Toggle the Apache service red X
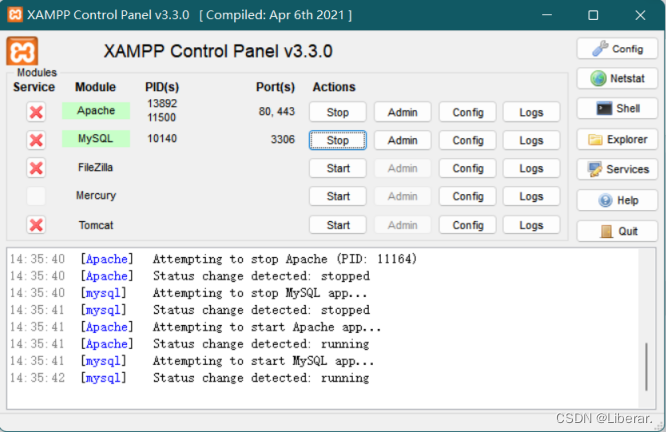 tap(36, 112)
